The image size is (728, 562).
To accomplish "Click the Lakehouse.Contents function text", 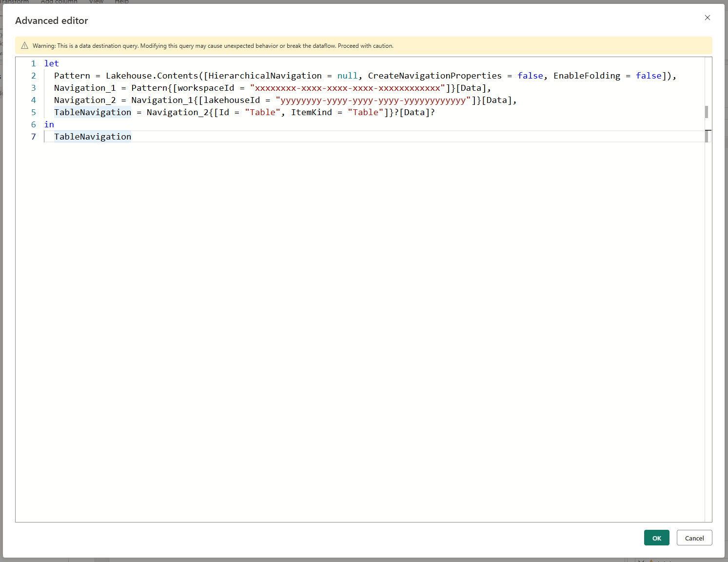I will coord(152,76).
